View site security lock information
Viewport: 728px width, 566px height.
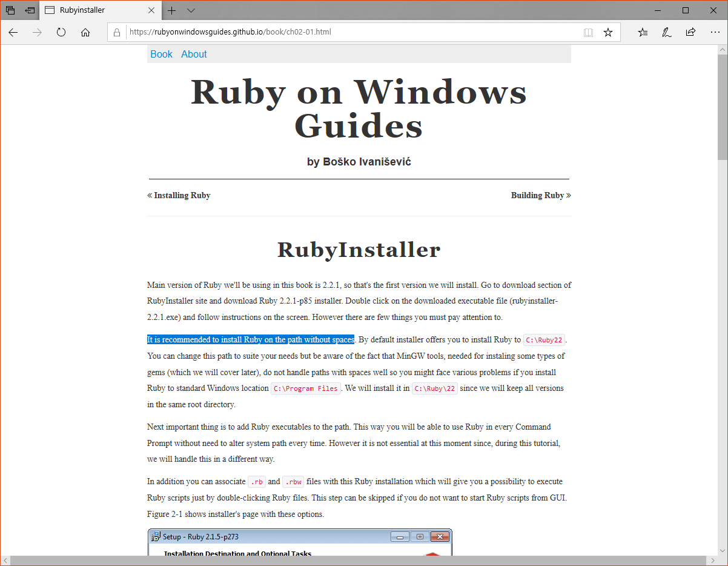pyautogui.click(x=117, y=32)
